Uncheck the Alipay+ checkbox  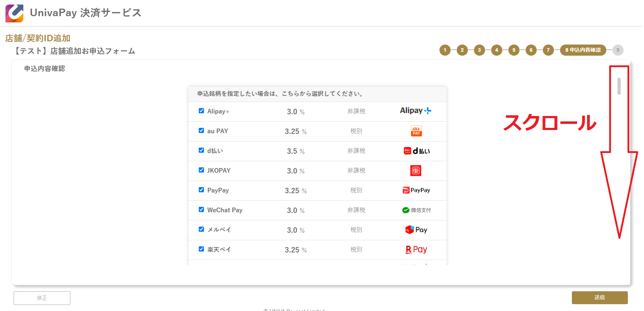(x=201, y=111)
